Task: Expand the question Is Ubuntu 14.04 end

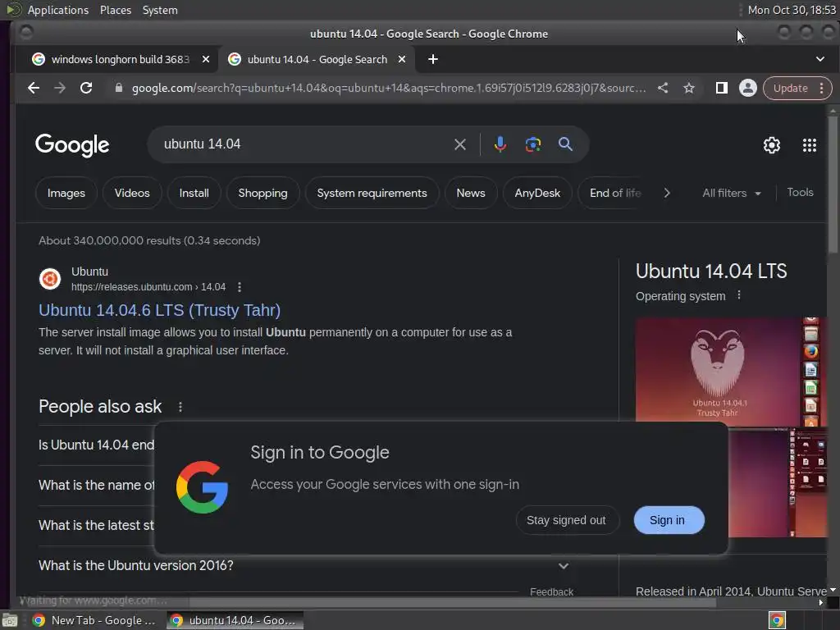Action: coord(97,445)
